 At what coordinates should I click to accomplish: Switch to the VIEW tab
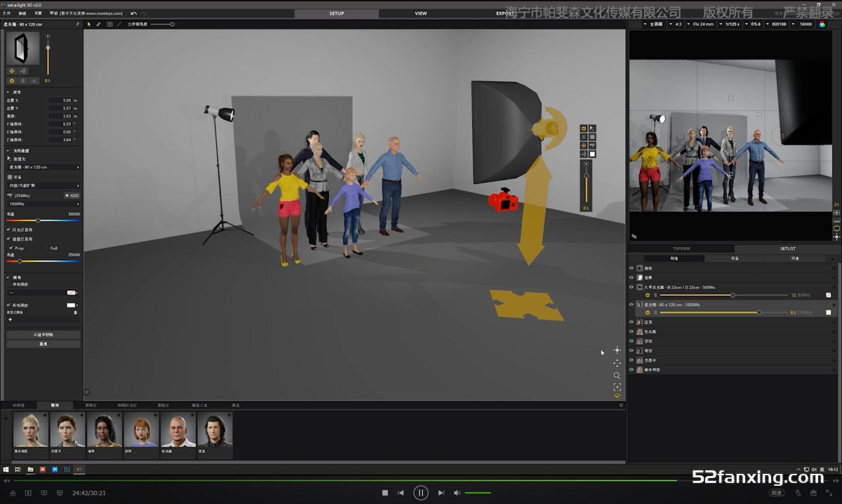[421, 13]
